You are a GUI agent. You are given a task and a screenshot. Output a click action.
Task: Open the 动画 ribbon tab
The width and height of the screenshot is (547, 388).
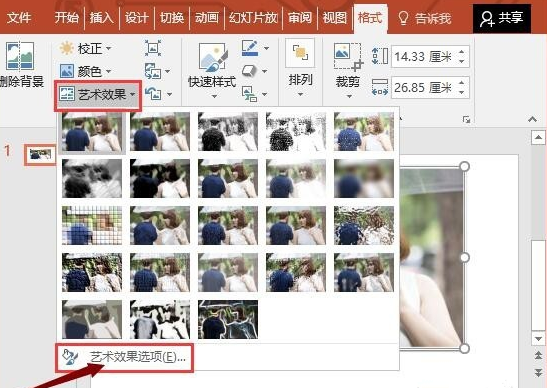(207, 17)
